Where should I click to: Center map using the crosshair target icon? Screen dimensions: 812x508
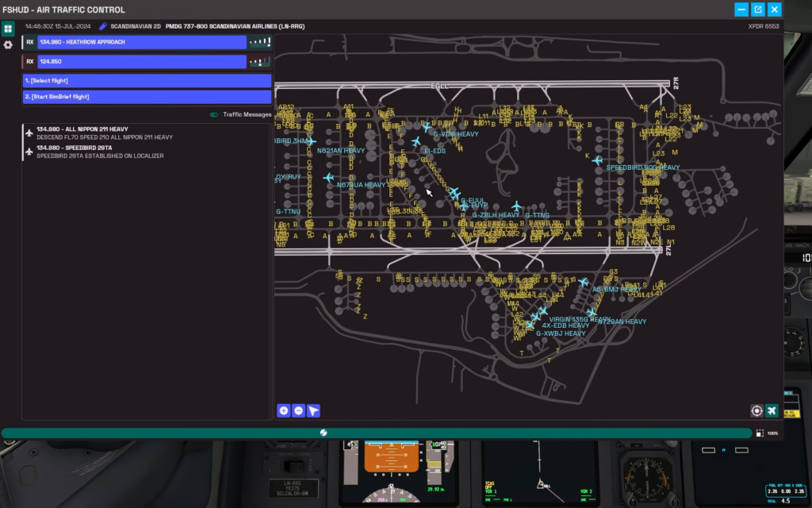click(x=756, y=410)
